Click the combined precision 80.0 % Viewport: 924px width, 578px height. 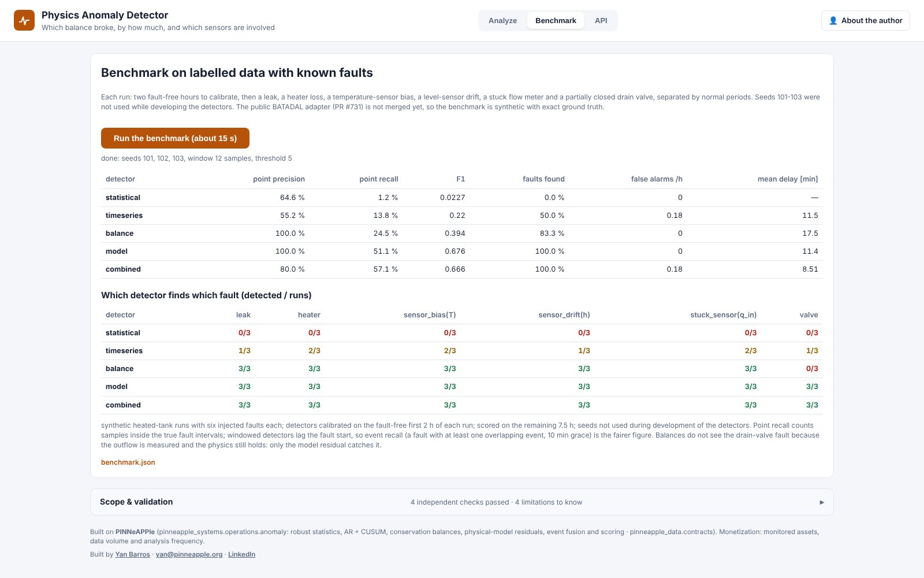(292, 269)
